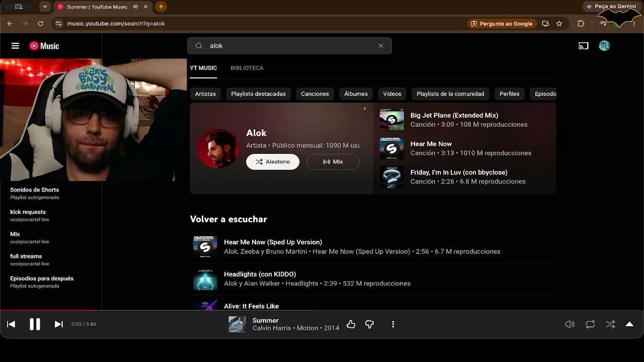Open the account avatar menu

click(604, 46)
